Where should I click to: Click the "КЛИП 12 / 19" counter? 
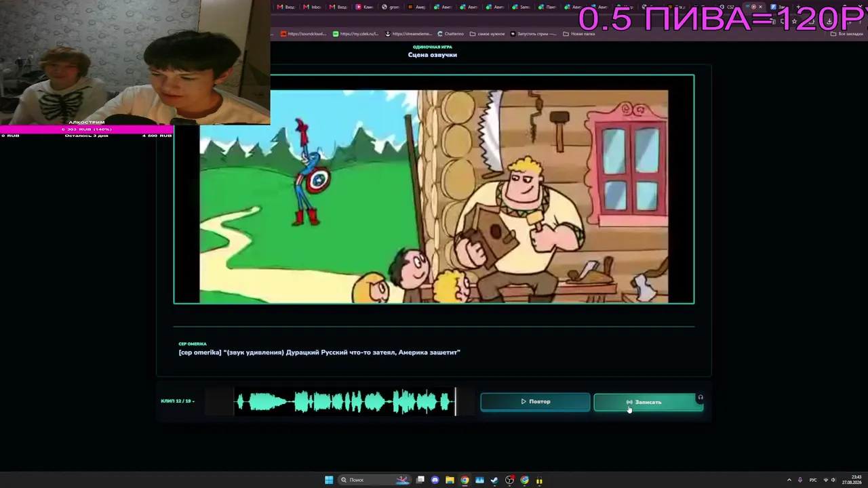coord(176,401)
